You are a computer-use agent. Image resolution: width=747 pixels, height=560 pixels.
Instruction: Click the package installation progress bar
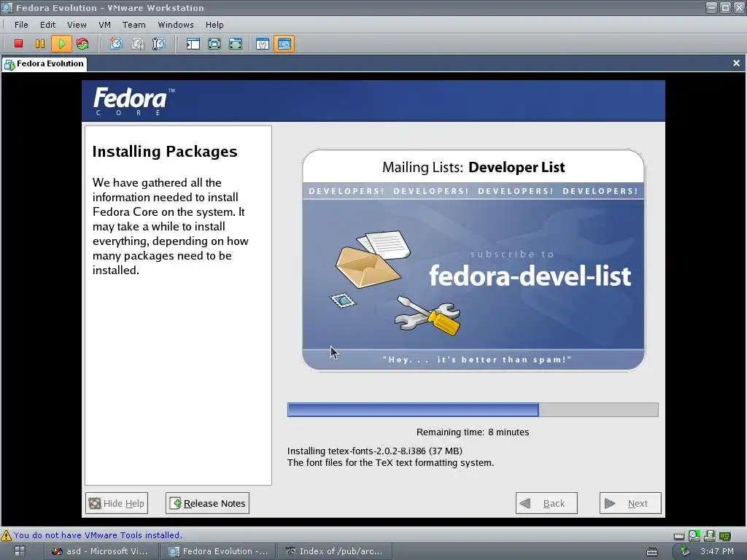pyautogui.click(x=473, y=410)
